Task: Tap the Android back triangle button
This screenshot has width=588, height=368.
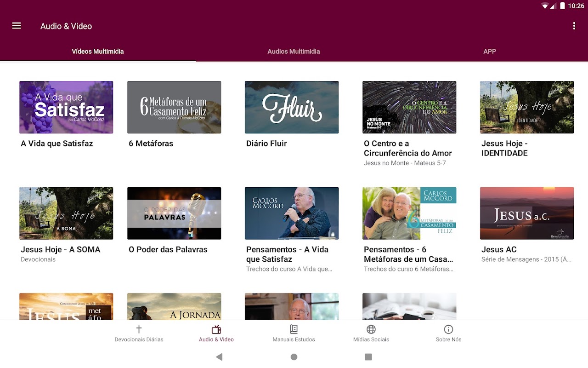Action: [219, 357]
